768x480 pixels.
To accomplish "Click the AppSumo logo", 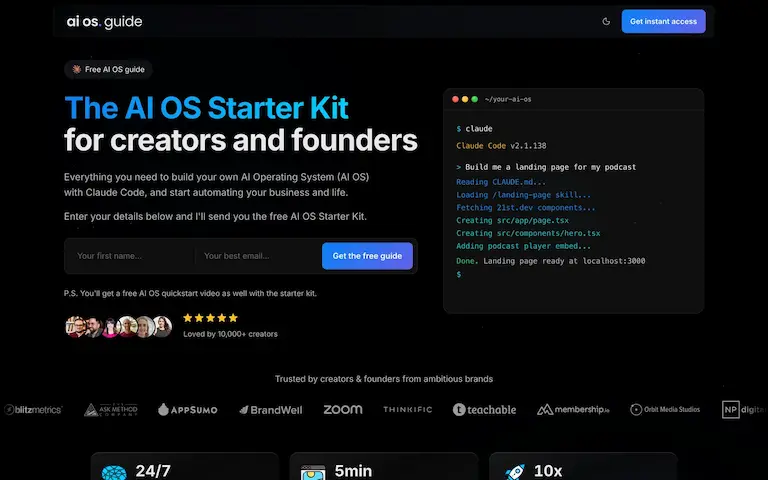I will click(188, 409).
